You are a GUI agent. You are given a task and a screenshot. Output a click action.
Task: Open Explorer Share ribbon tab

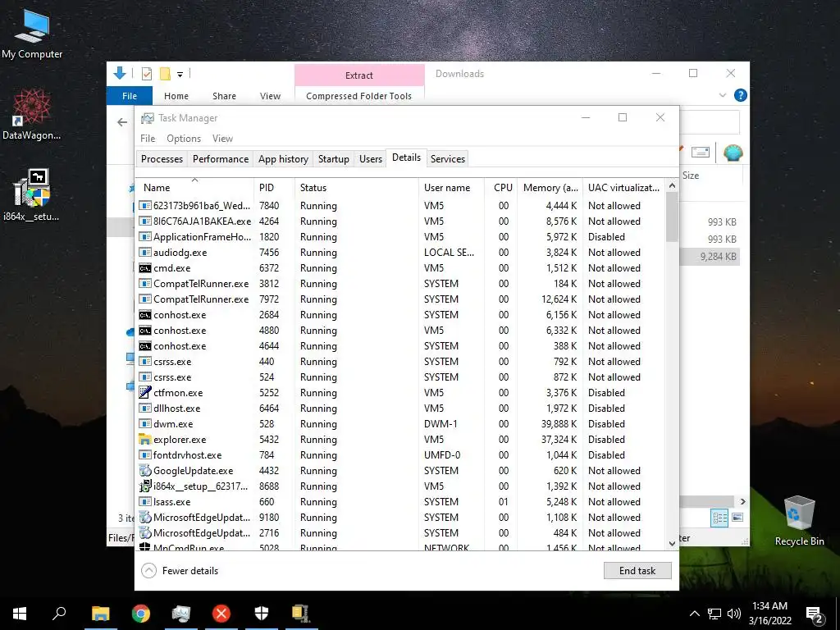(224, 96)
